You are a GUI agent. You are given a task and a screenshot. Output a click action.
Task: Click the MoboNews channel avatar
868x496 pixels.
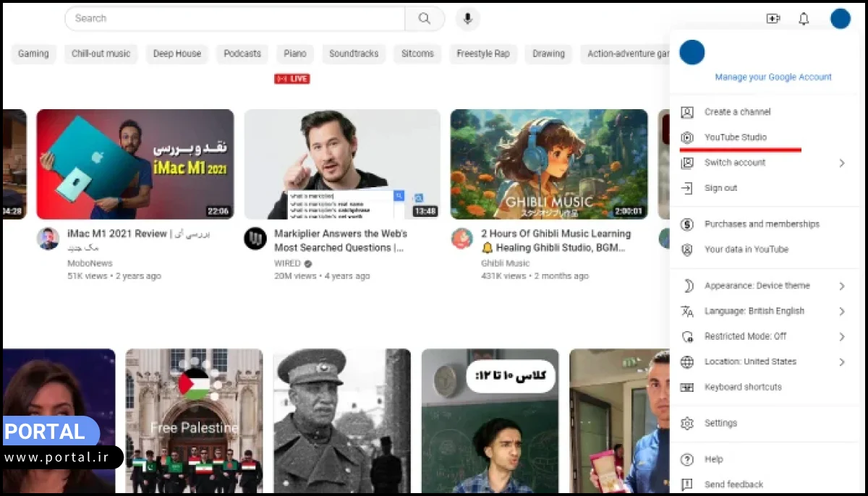(48, 239)
